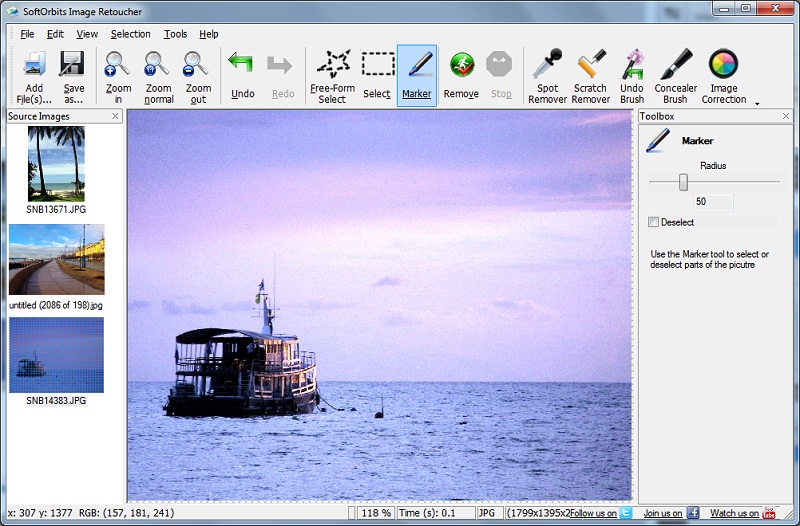
Task: Click the Stop octagon icon
Action: click(x=499, y=64)
